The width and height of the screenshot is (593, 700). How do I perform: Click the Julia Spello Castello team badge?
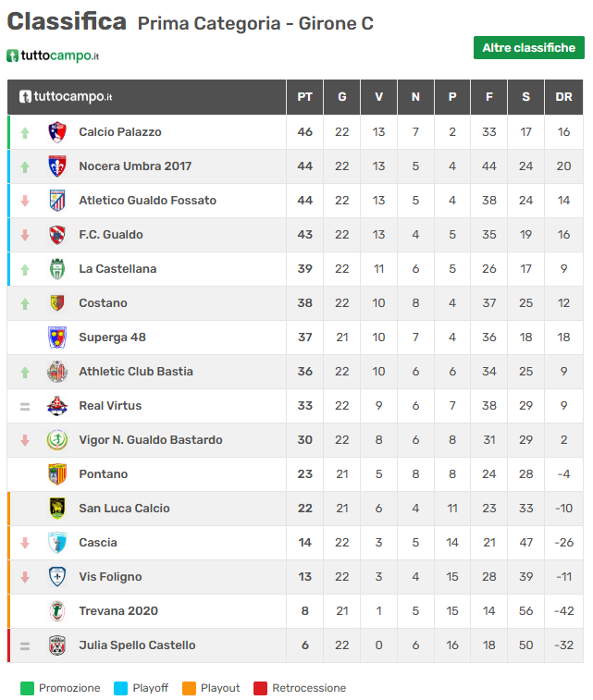point(57,645)
